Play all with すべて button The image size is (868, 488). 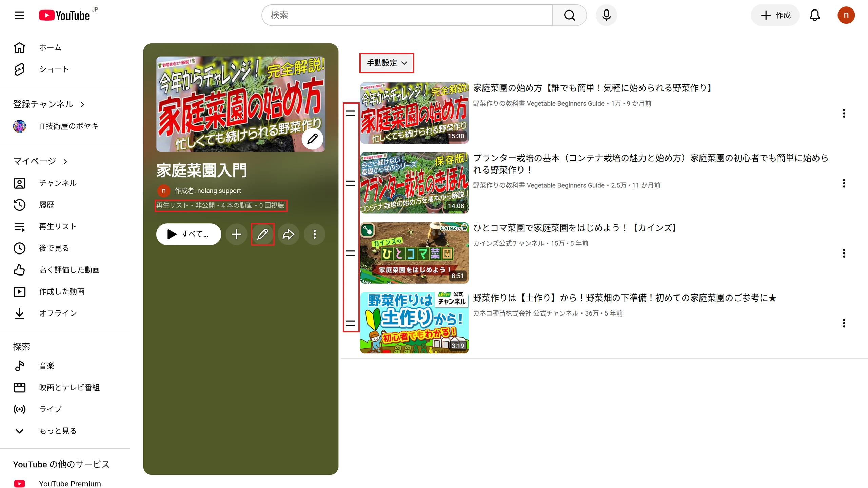pos(189,234)
